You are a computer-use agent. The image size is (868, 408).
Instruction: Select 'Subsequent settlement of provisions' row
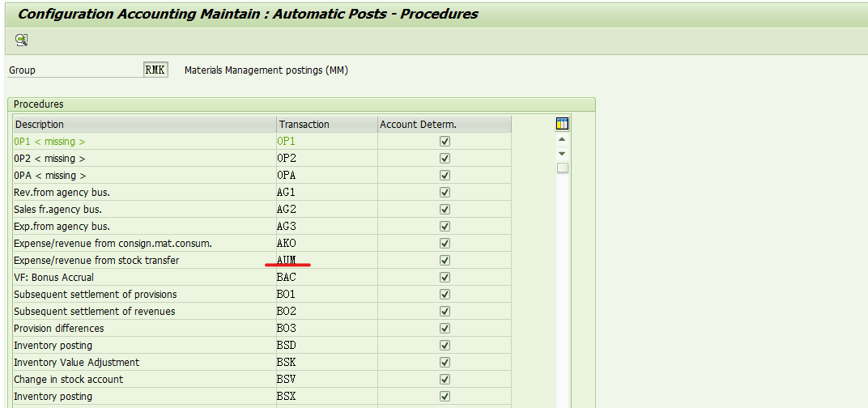(144, 295)
